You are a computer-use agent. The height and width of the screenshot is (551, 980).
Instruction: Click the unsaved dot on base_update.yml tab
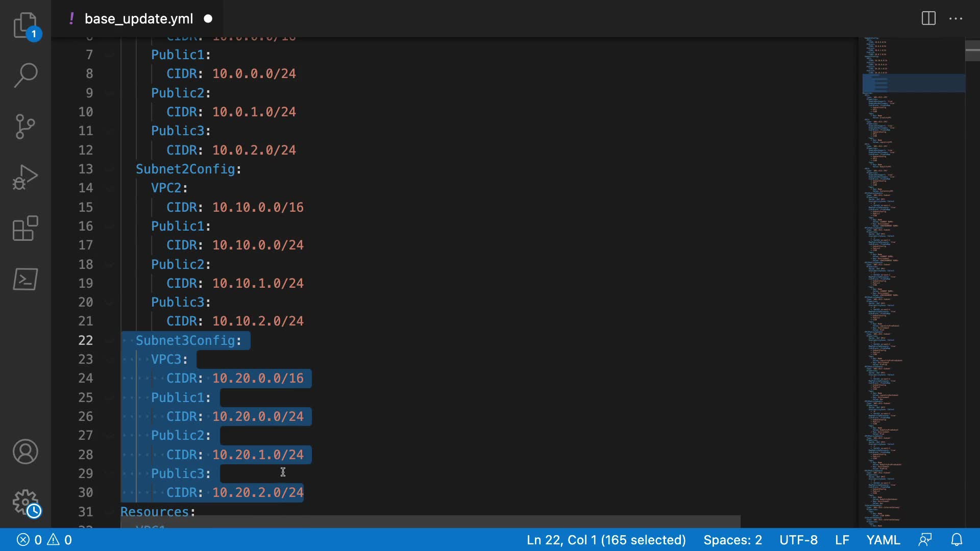[208, 19]
